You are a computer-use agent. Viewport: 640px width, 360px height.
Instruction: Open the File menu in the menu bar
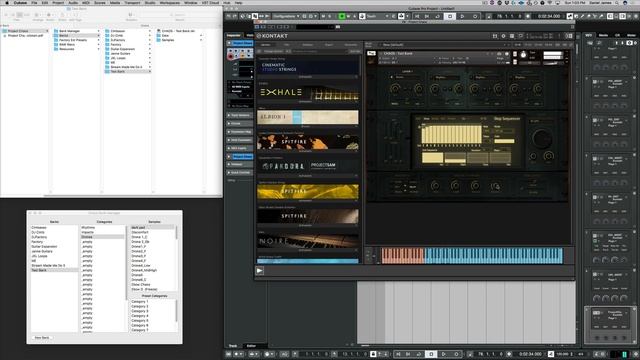pyautogui.click(x=34, y=2)
